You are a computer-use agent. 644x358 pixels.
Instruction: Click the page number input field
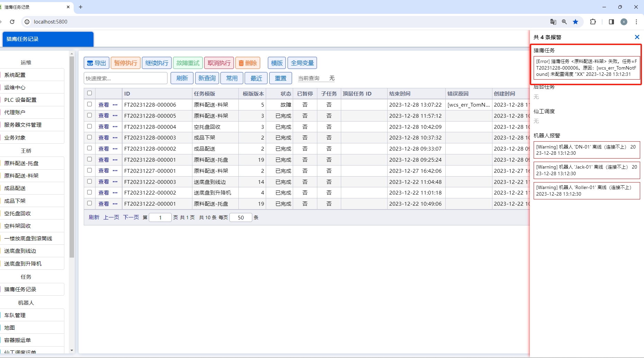pos(160,217)
